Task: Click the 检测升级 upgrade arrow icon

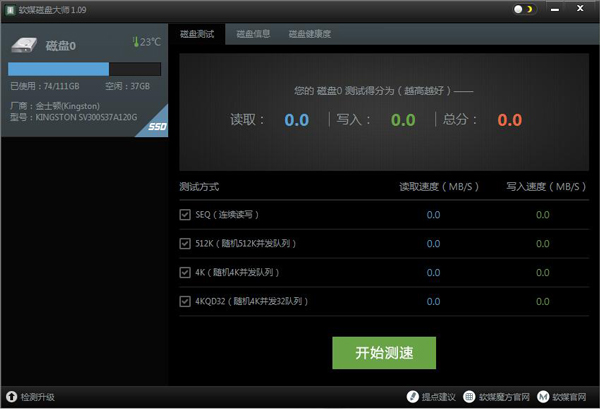Action: tap(11, 396)
